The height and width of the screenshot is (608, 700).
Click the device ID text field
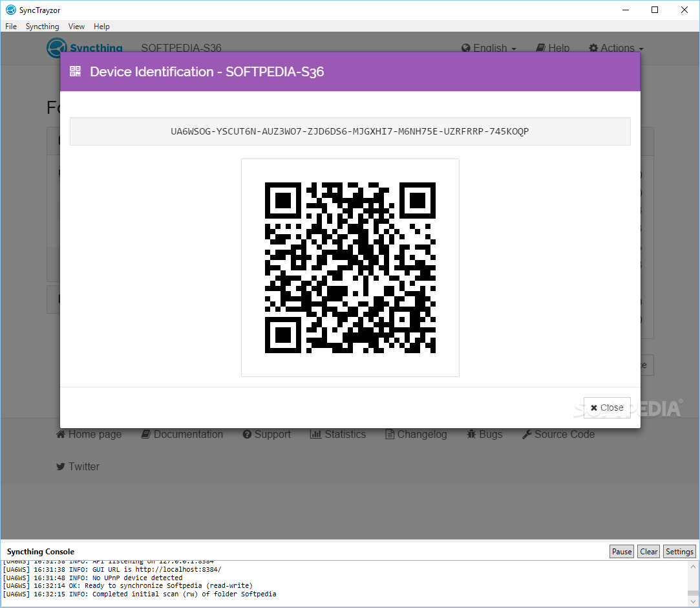[x=350, y=131]
